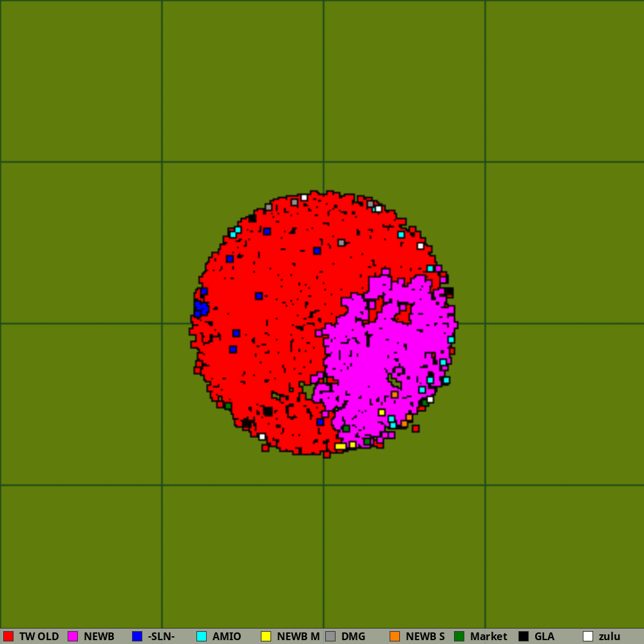Click the magenta NEWB legend swatch
Image resolution: width=644 pixels, height=644 pixels.
tap(73, 636)
